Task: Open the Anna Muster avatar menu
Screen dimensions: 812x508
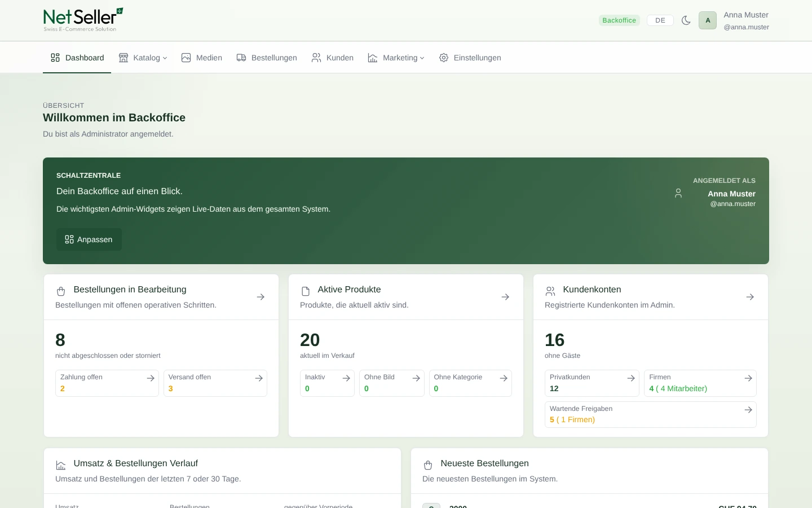Action: click(x=708, y=20)
